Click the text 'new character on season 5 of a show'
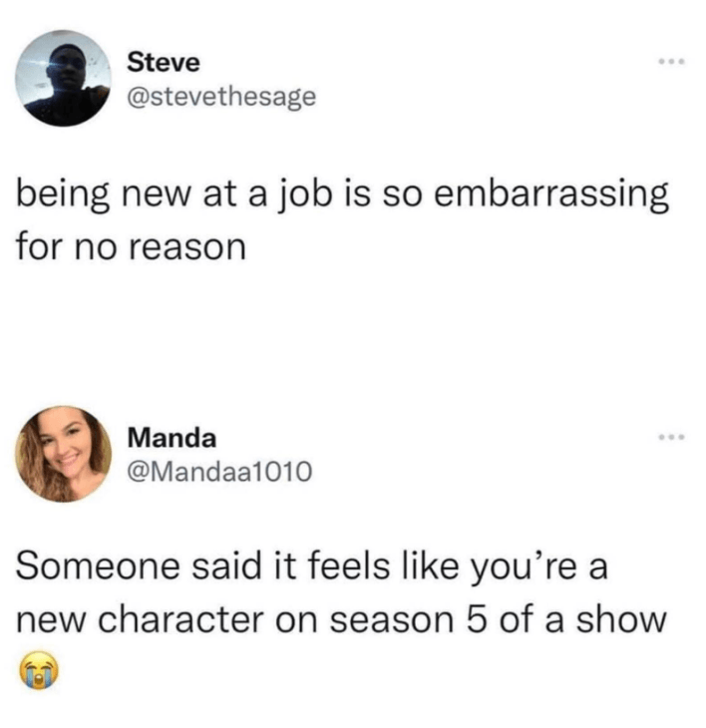 pos(341,620)
